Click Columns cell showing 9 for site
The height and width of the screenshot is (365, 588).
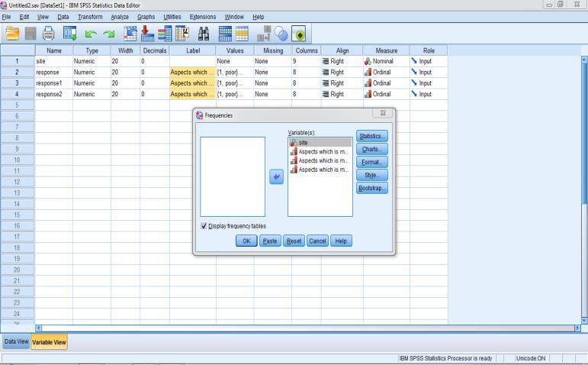pos(307,61)
